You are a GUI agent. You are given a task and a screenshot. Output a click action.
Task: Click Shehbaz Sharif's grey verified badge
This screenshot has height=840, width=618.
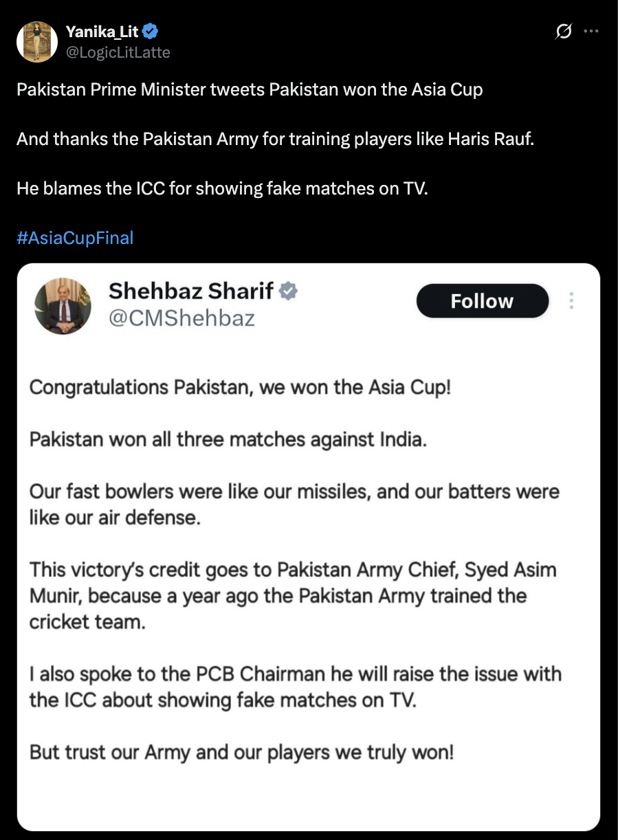[288, 291]
